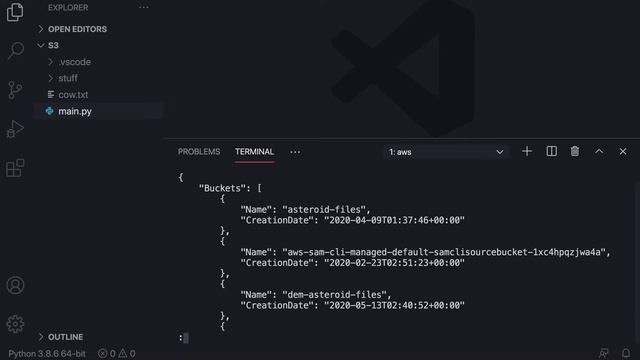The width and height of the screenshot is (640, 360).
Task: Open the Explorer view in activity bar
Action: click(x=15, y=12)
